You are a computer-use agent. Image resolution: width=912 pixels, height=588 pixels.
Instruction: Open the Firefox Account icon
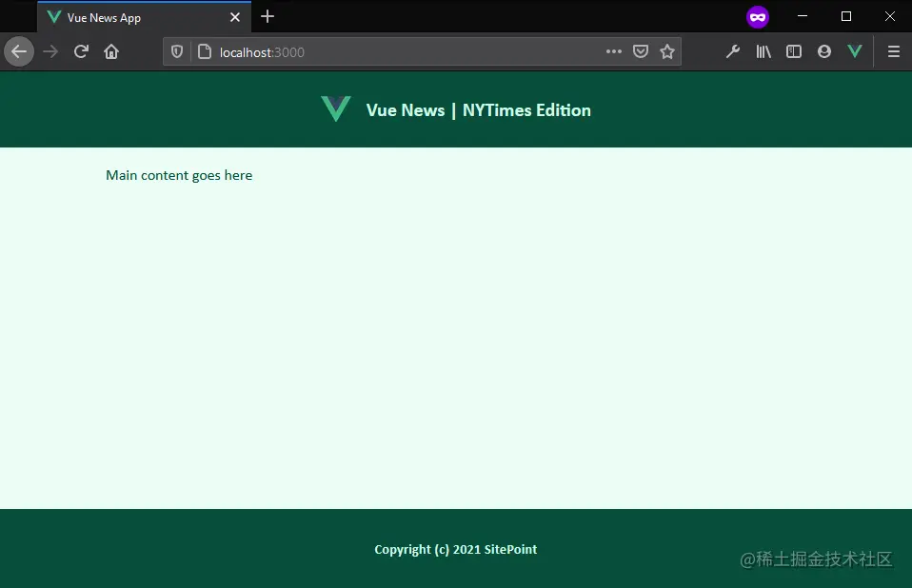(824, 51)
